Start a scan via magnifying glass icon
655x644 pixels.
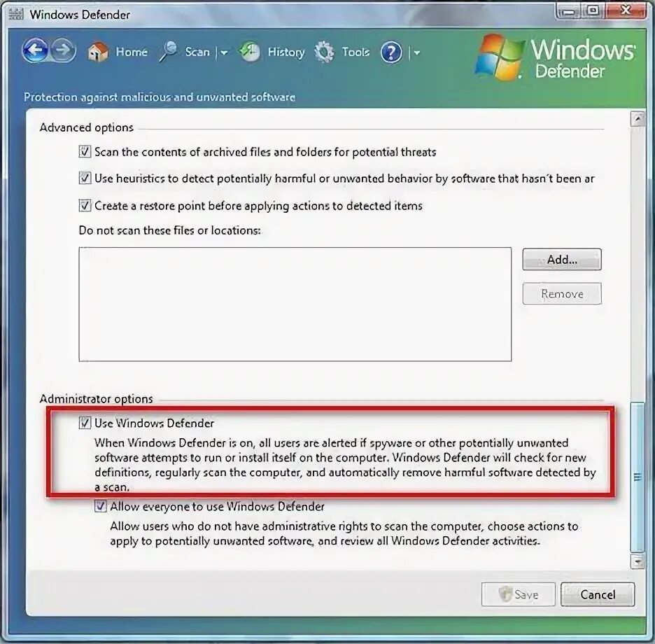(168, 52)
